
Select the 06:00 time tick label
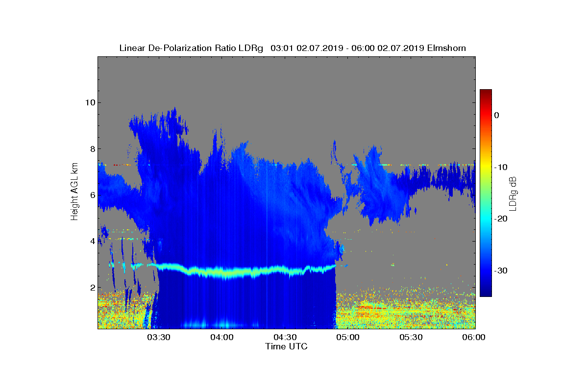474,338
